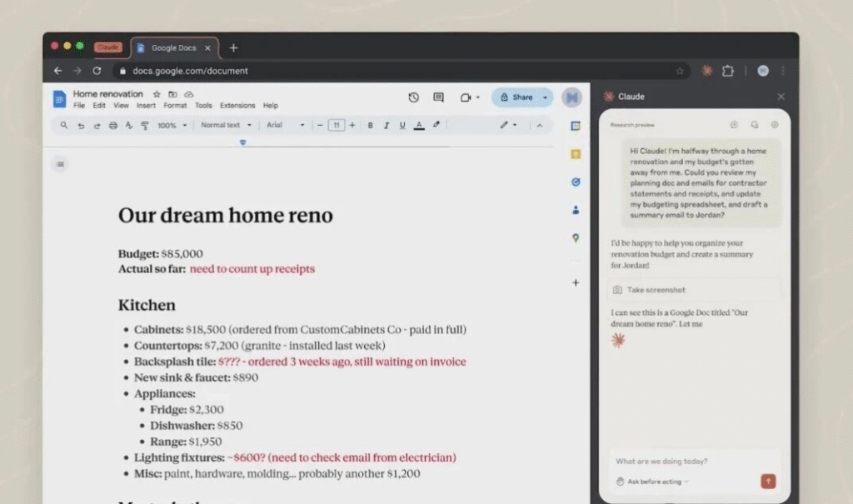Click the Share button
The height and width of the screenshot is (504, 853).
516,97
